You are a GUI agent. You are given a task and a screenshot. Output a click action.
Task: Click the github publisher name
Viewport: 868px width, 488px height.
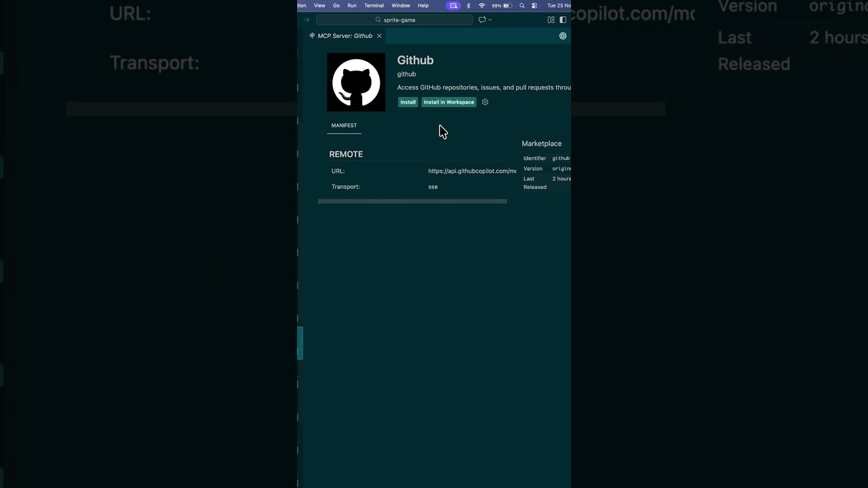406,74
